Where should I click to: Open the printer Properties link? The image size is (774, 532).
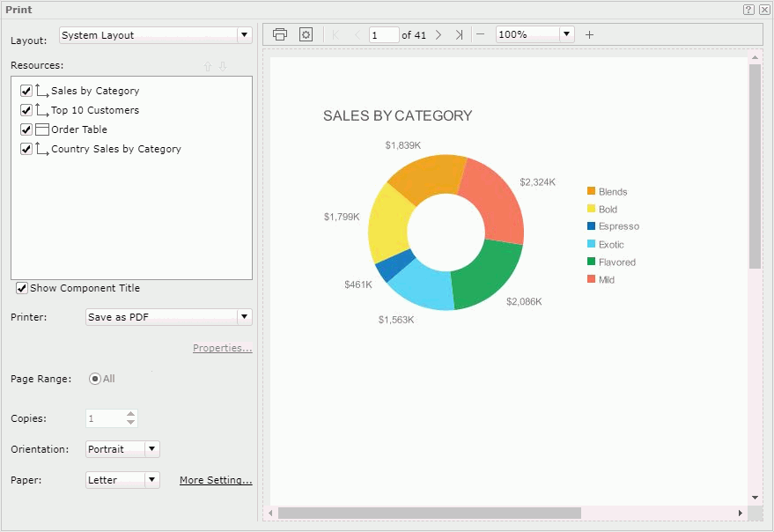(220, 348)
